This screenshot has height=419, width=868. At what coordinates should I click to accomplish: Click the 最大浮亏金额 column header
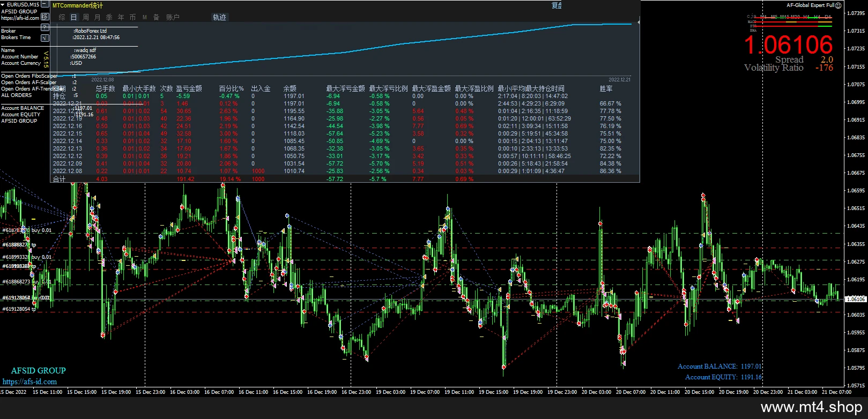click(346, 88)
